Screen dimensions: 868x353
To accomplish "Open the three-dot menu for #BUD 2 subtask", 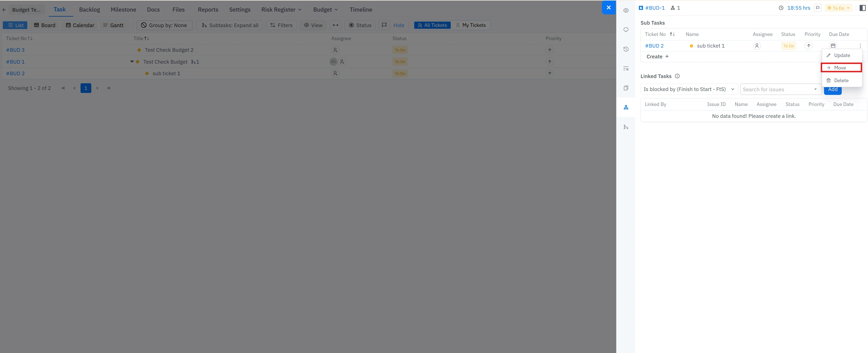I will [860, 46].
